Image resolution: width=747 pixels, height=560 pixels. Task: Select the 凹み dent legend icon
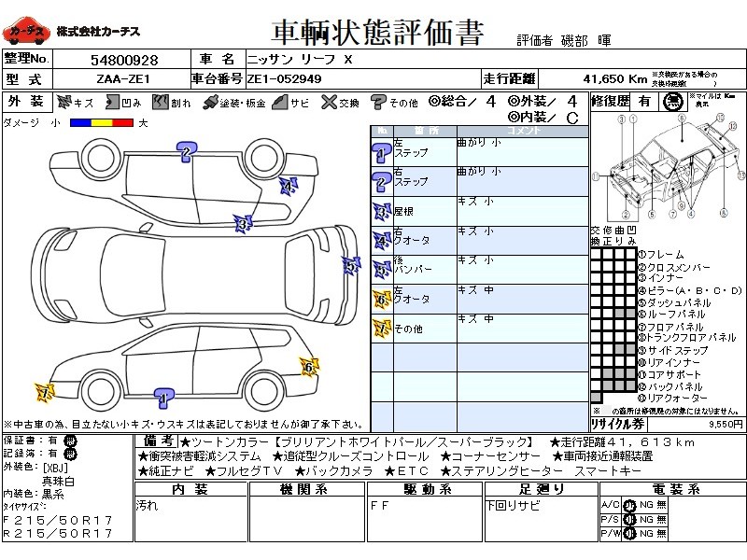112,103
